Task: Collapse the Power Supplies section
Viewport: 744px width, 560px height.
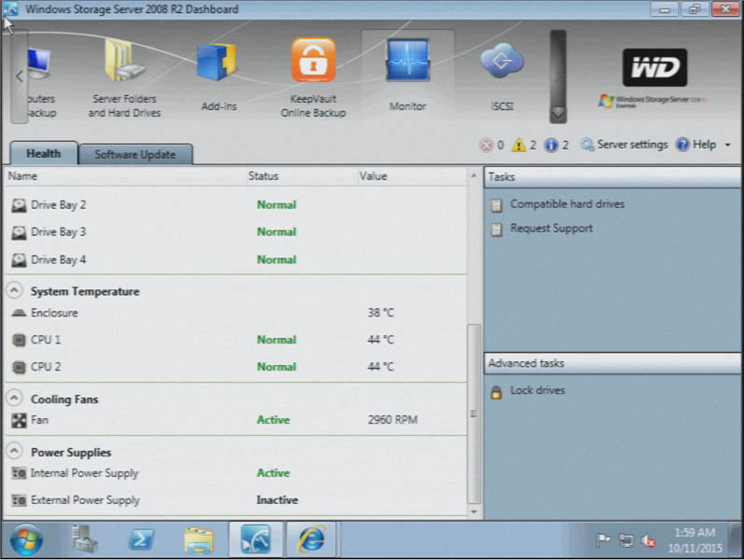Action: point(16,452)
